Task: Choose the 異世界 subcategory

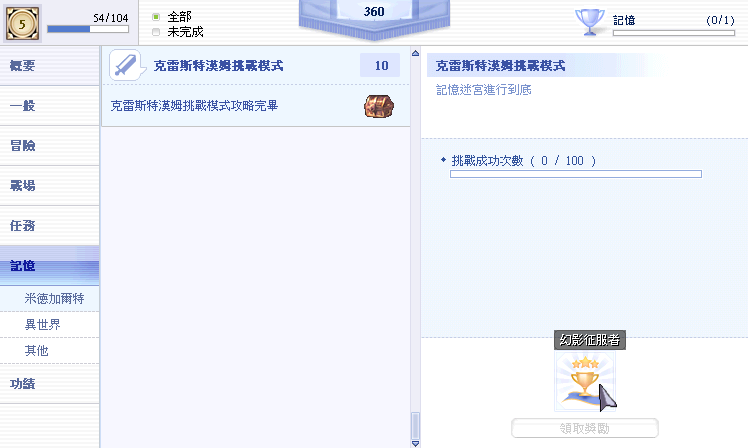Action: [x=50, y=325]
